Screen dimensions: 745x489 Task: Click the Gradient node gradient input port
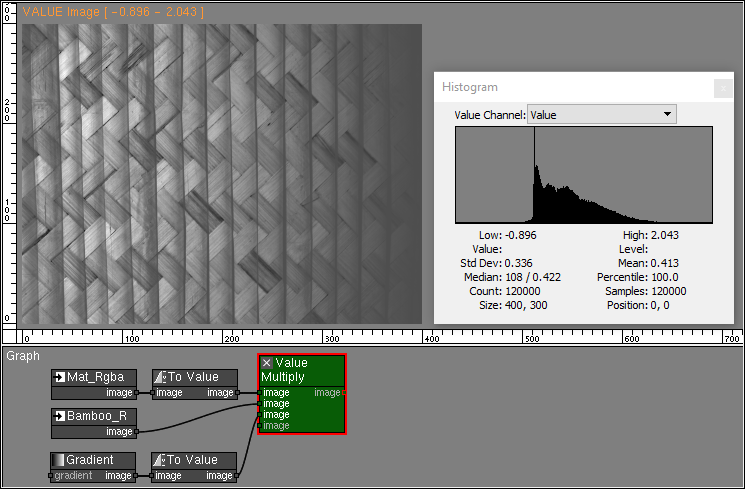(x=51, y=476)
